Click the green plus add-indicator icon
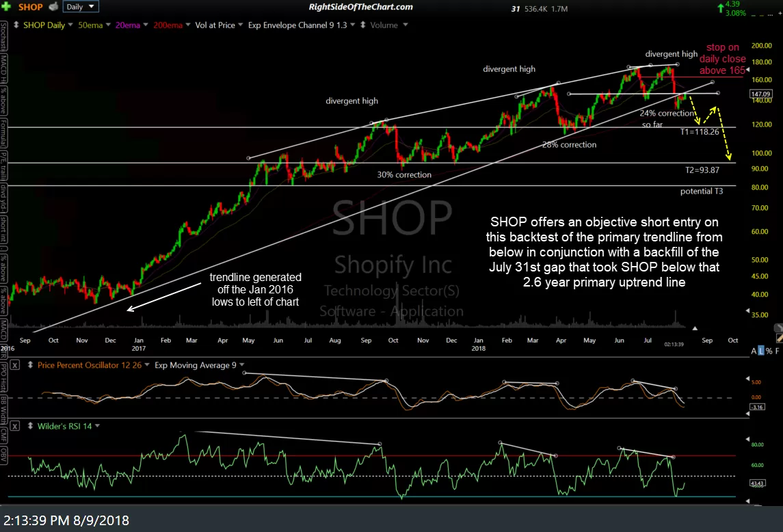 [x=6, y=6]
